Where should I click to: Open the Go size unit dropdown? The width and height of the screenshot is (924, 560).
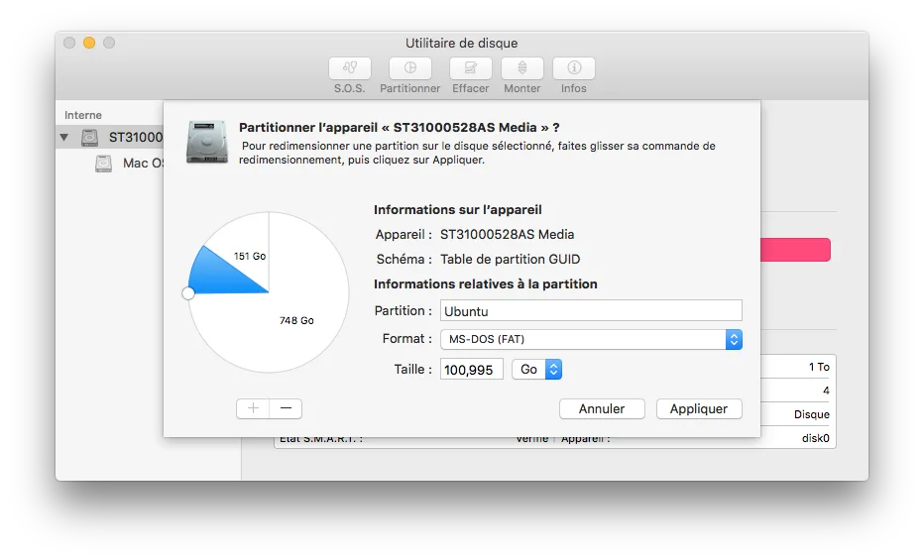(x=536, y=370)
